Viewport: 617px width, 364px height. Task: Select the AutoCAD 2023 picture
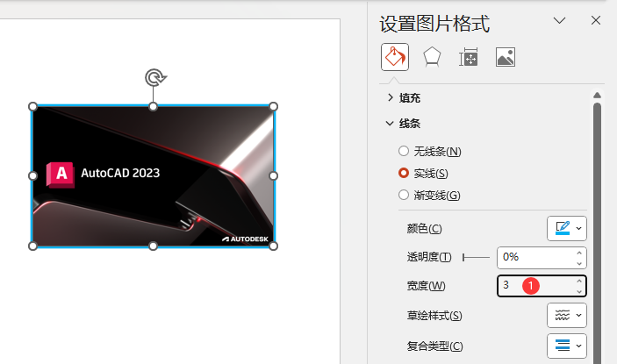point(153,176)
